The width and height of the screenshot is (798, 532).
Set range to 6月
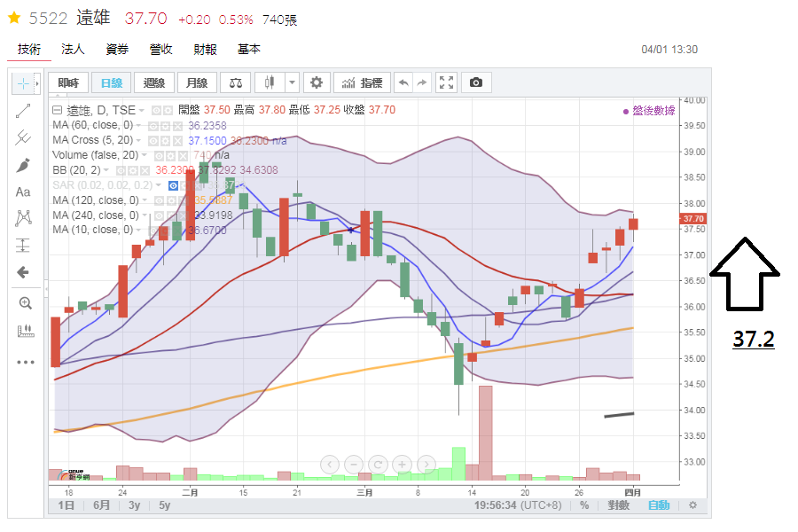[101, 505]
